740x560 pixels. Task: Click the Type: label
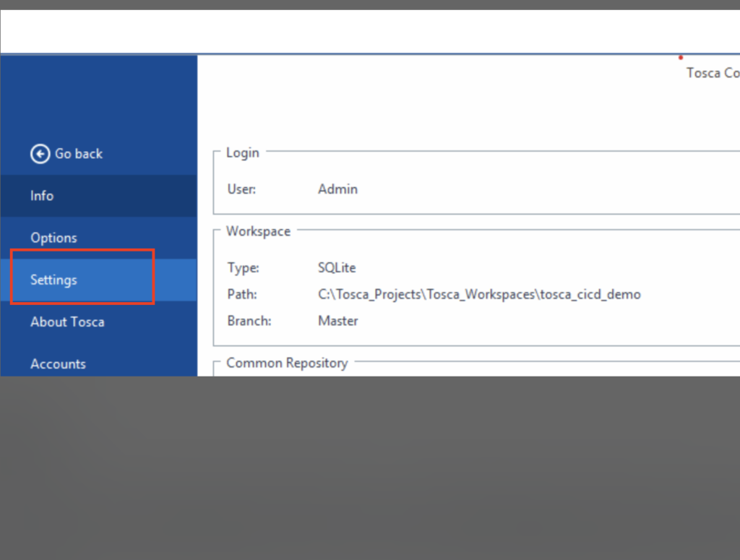(244, 267)
